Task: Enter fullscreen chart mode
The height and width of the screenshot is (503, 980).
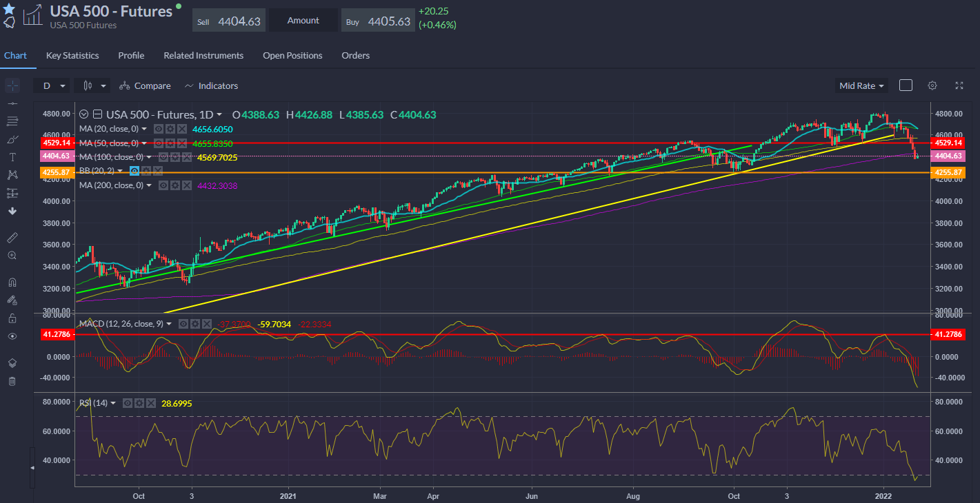Action: point(959,85)
